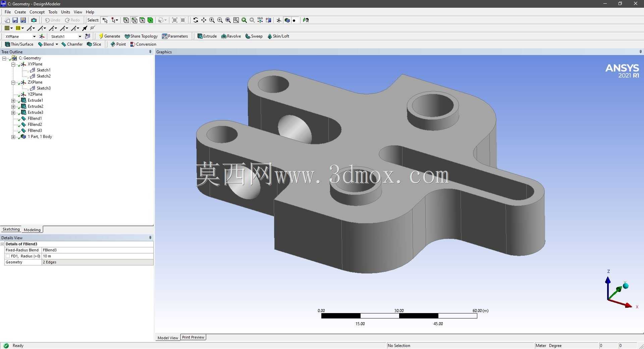Toggle Display Model icon

[x=287, y=20]
